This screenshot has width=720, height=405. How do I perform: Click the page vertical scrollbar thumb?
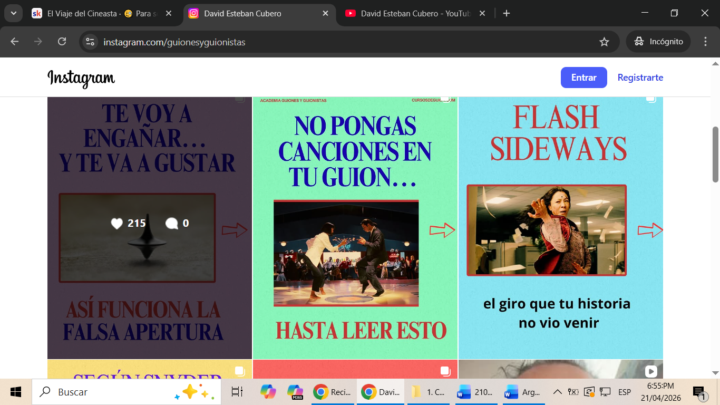click(715, 154)
